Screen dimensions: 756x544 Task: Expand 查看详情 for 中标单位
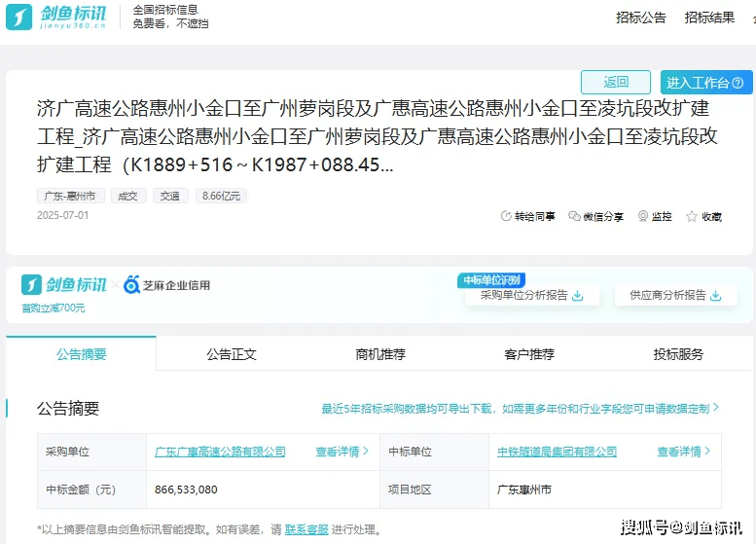683,452
